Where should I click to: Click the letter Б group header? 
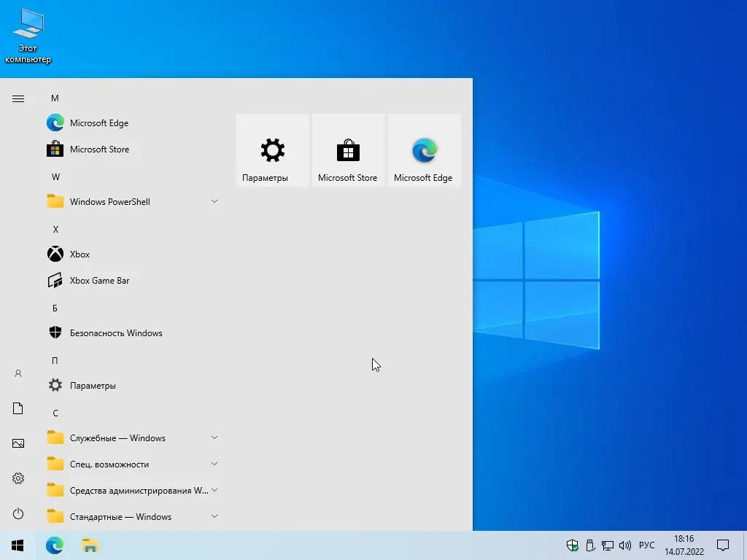pos(55,308)
